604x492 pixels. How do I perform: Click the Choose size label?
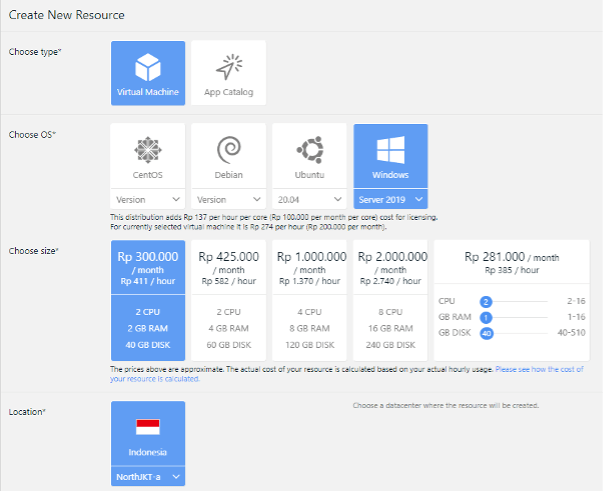[x=34, y=251]
